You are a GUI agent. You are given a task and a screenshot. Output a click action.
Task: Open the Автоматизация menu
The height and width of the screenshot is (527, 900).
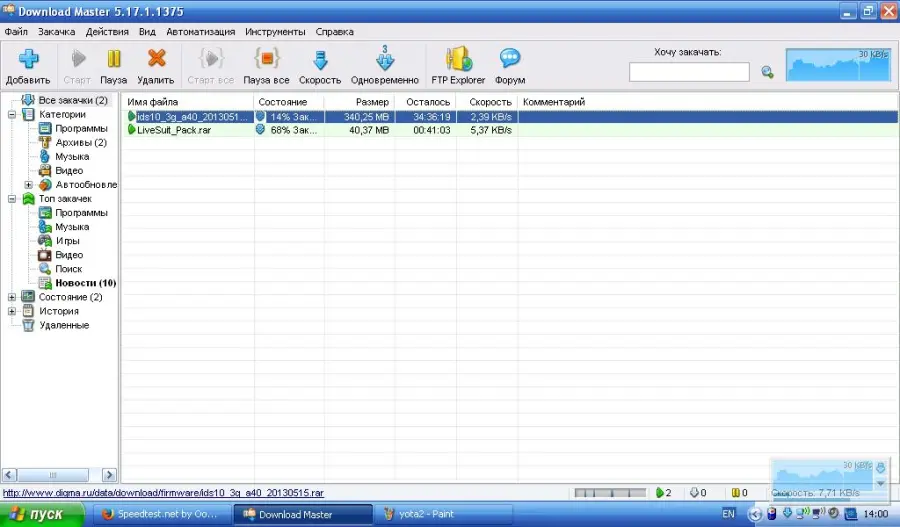click(201, 32)
